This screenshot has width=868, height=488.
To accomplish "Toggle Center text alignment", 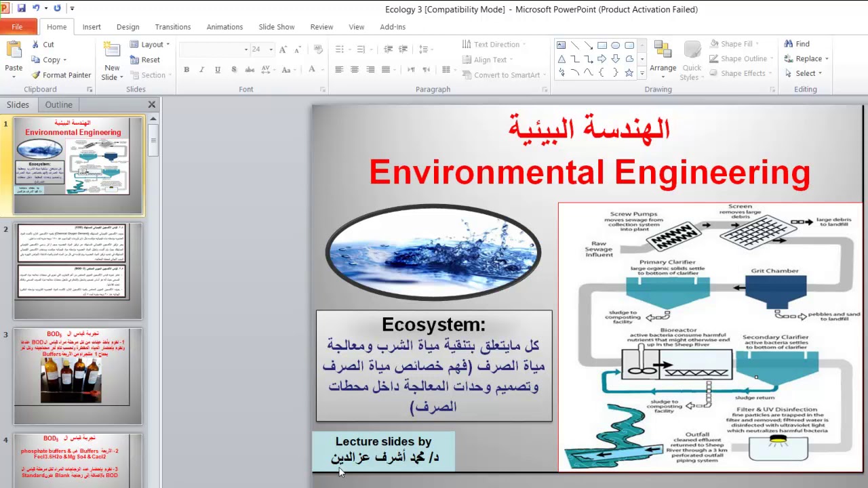I will point(355,70).
